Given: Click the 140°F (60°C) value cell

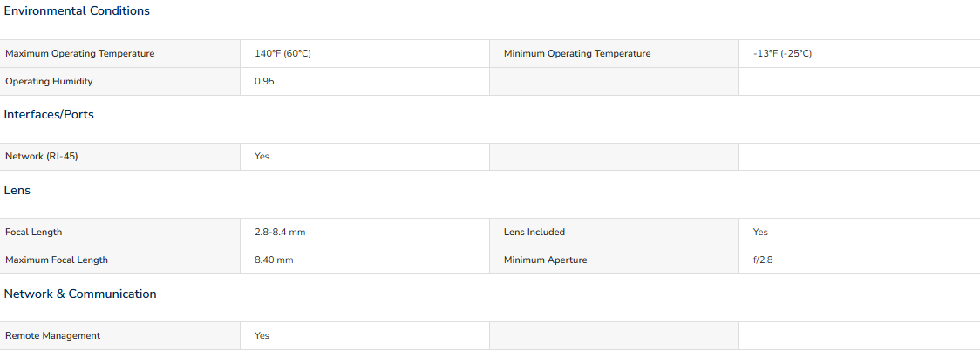Looking at the screenshot, I should 282,54.
